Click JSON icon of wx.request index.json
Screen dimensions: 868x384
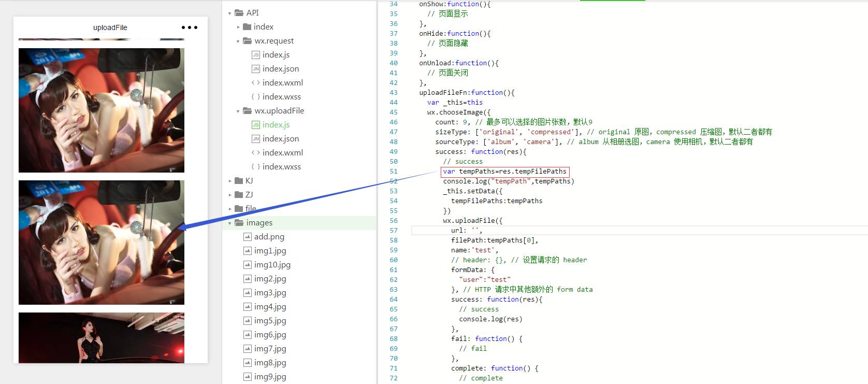point(256,68)
